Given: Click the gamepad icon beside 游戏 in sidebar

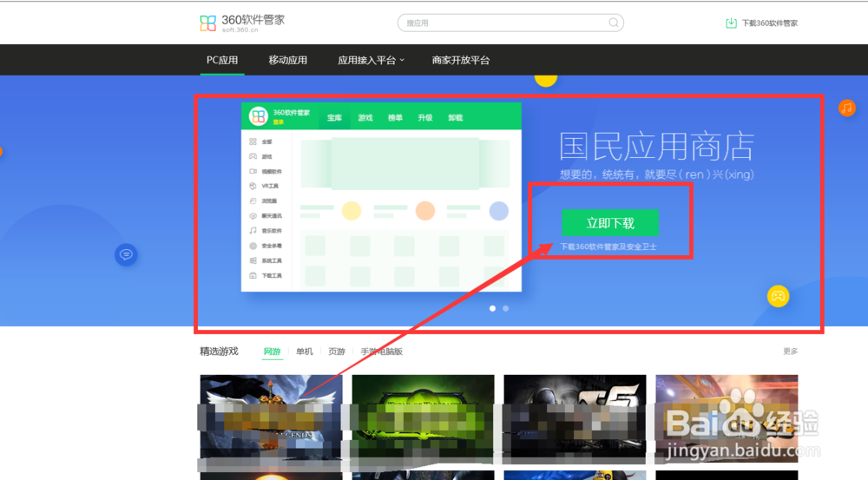Looking at the screenshot, I should [x=253, y=157].
